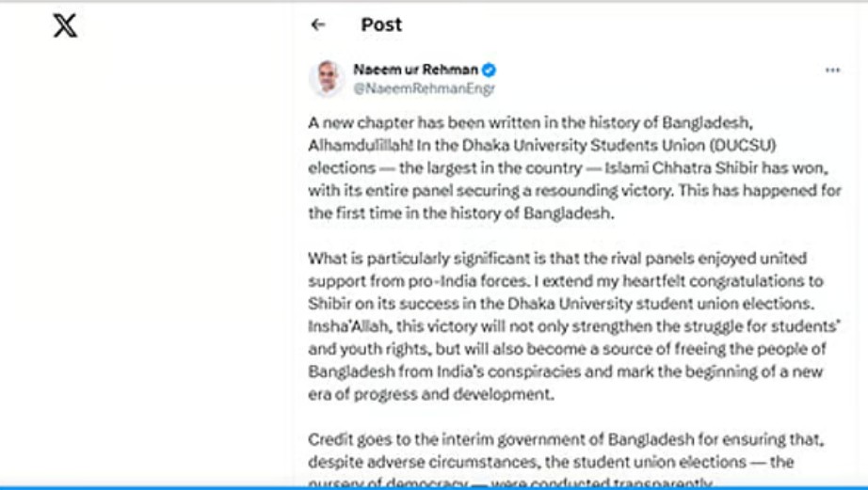This screenshot has height=490, width=868.
Task: Go back using the left arrow
Action: pyautogui.click(x=318, y=25)
